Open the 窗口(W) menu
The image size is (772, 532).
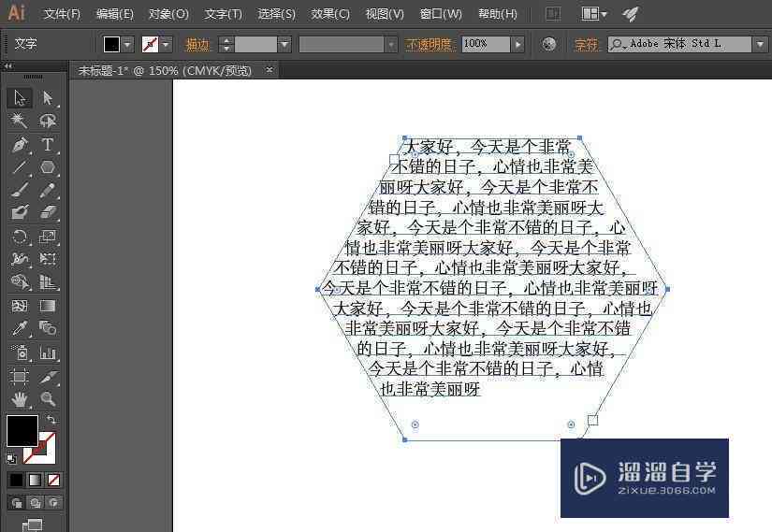(x=441, y=14)
